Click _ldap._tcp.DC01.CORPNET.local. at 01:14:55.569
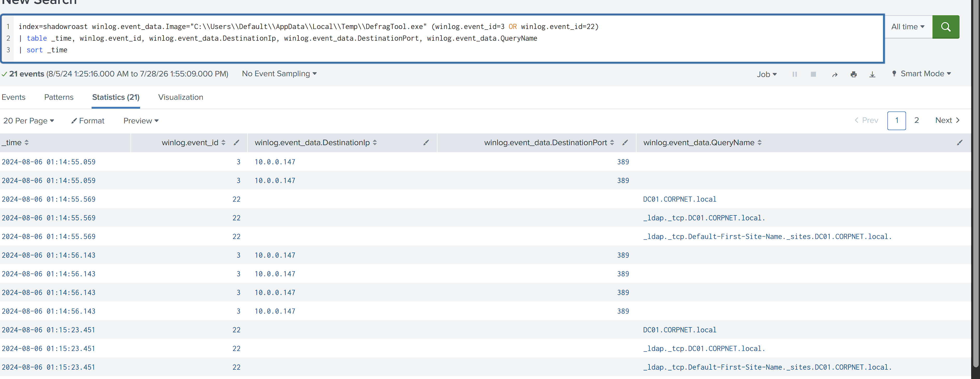 [x=704, y=218]
